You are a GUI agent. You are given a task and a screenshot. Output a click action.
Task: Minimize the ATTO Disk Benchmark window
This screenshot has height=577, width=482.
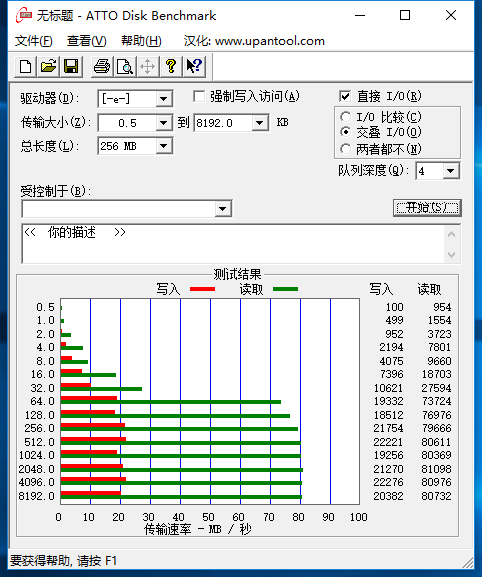pos(360,15)
